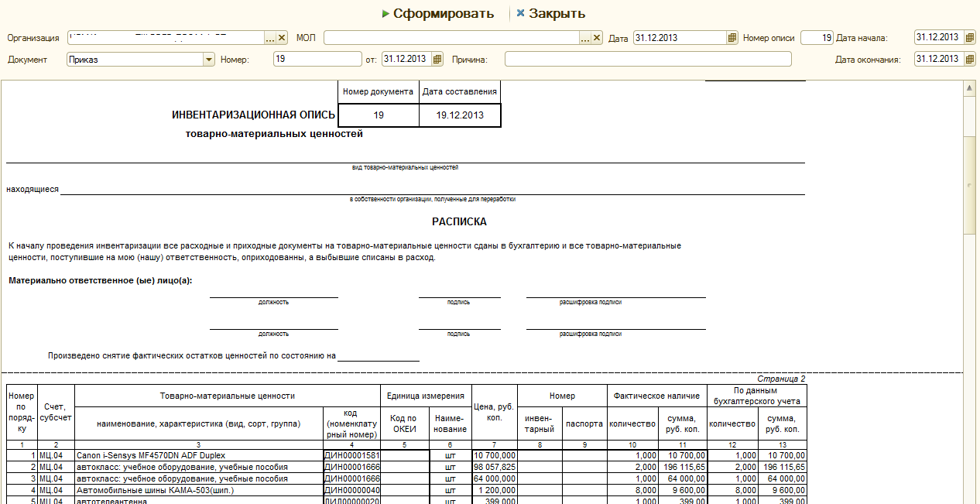The image size is (980, 504).
Task: Click the 'Единица измерения' column header
Action: (427, 396)
